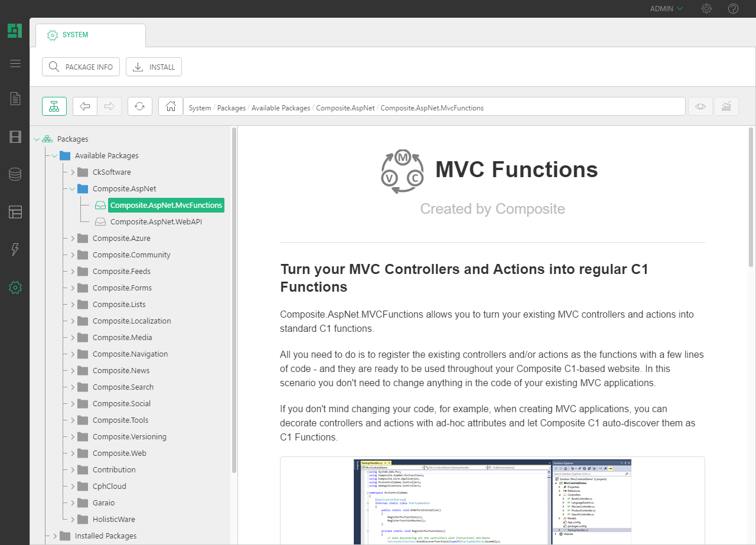756x545 pixels.
Task: Select the Composite.Versioning folder
Action: tap(129, 437)
